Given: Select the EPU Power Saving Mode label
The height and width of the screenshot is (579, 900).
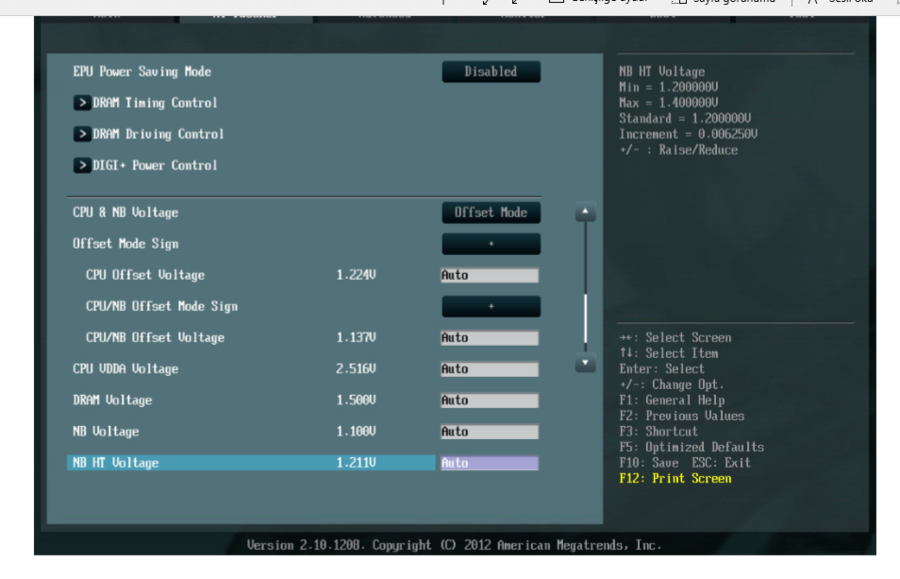Looking at the screenshot, I should [142, 72].
